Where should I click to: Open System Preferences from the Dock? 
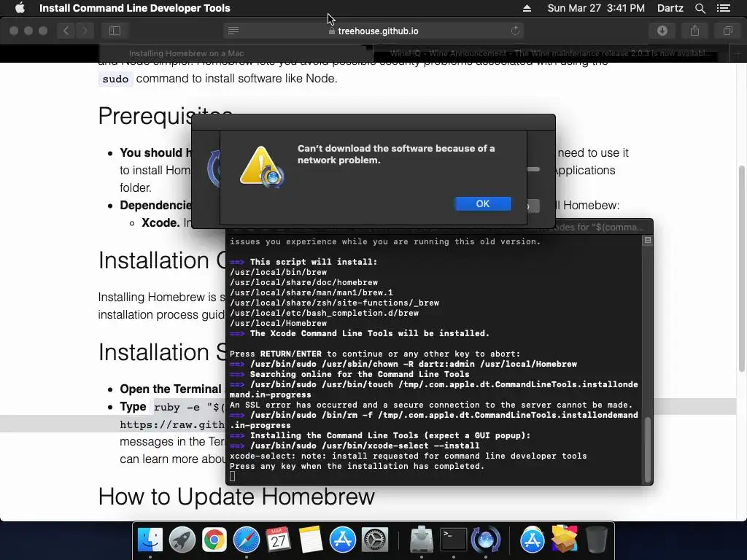pos(375,540)
